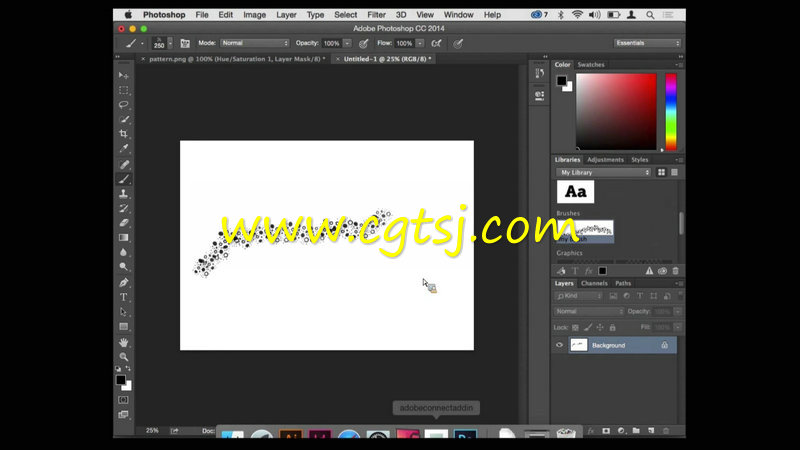Select the Rectangular Marquee tool

pos(123,90)
